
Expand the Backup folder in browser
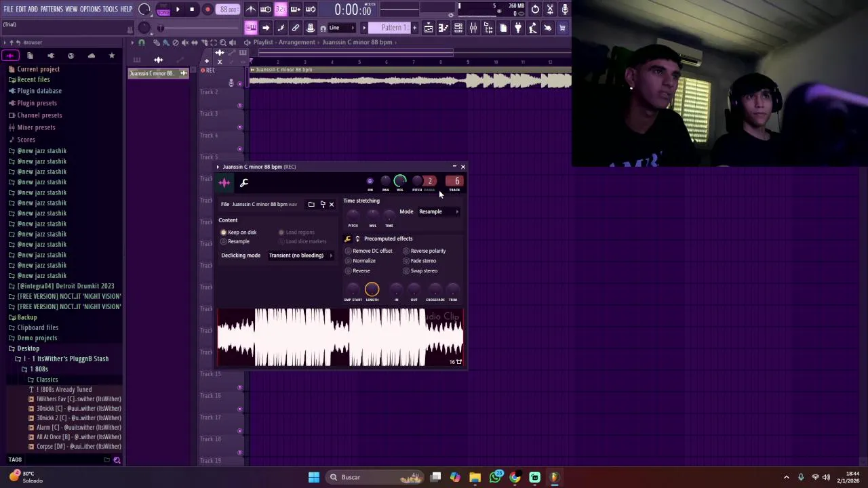coord(26,317)
